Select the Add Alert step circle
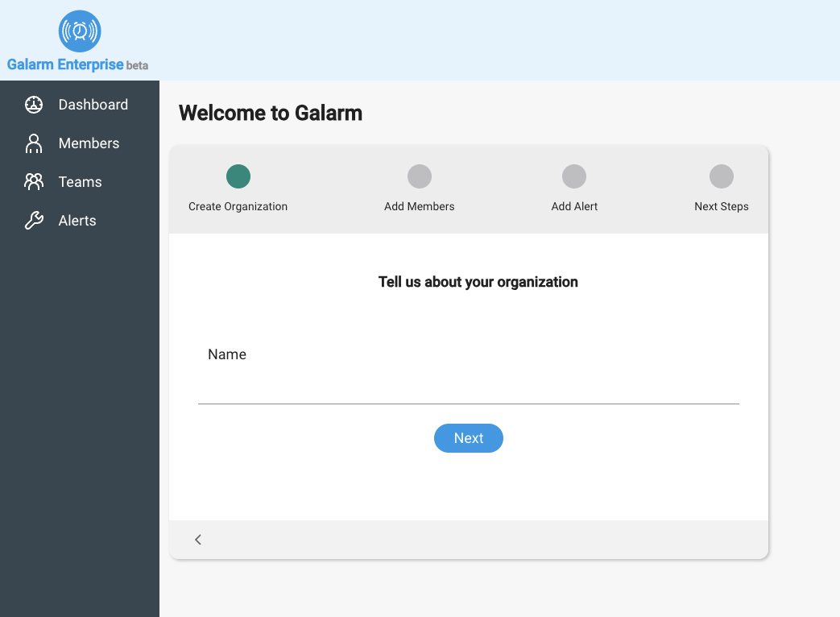 coord(574,176)
